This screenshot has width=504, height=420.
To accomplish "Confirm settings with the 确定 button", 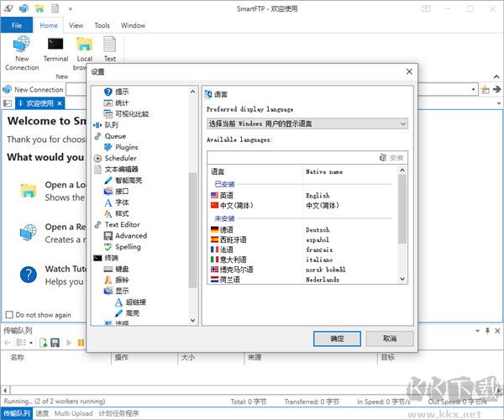I will 337,339.
